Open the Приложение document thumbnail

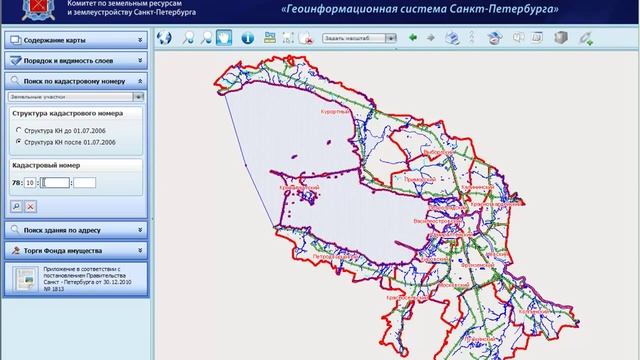click(x=25, y=279)
